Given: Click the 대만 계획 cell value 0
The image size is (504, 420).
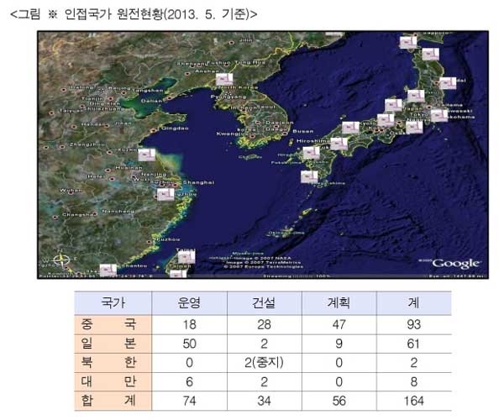Looking at the screenshot, I should (339, 381).
